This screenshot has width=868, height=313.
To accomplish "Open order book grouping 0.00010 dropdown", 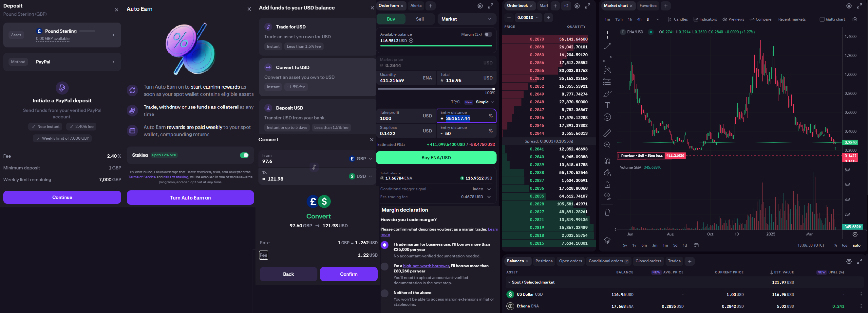I will click(528, 18).
